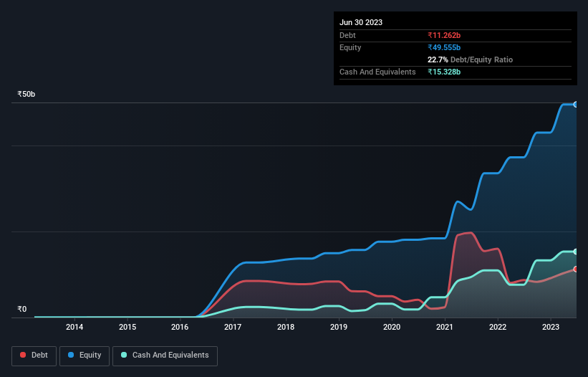Click the 2015 x-axis label

[x=127, y=327]
